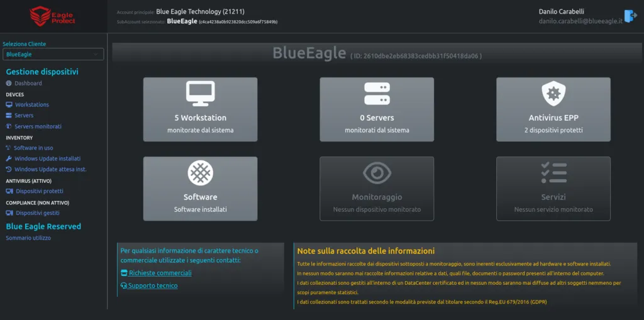644x320 pixels.
Task: Open Supporto tecnico contact link
Action: click(x=153, y=285)
